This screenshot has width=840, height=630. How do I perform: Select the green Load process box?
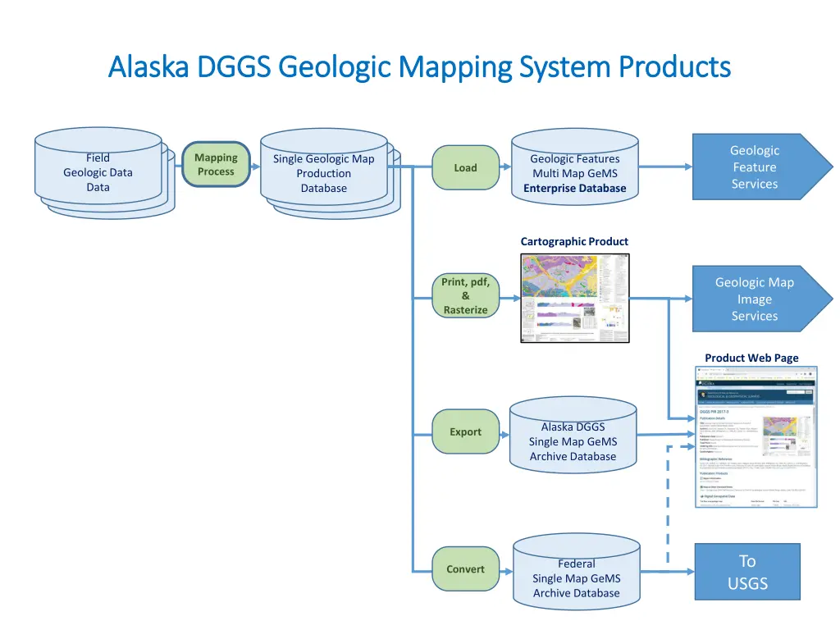point(465,168)
